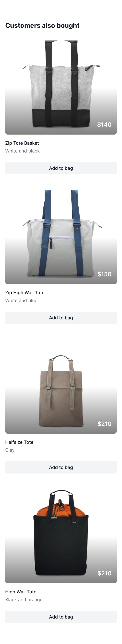Add Halfsize Tote to bag
This screenshot has width=122, height=644.
pyautogui.click(x=61, y=467)
